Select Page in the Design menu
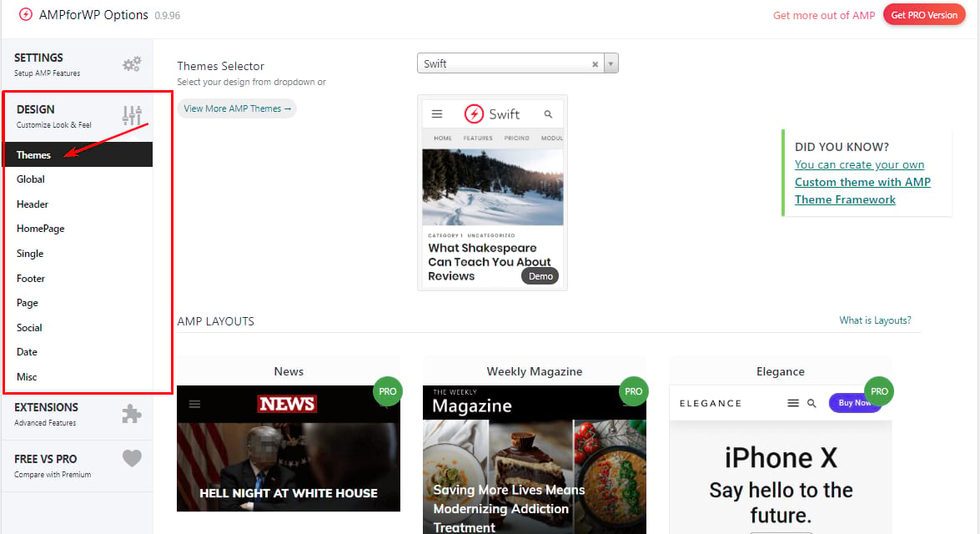The width and height of the screenshot is (980, 534). point(78,303)
